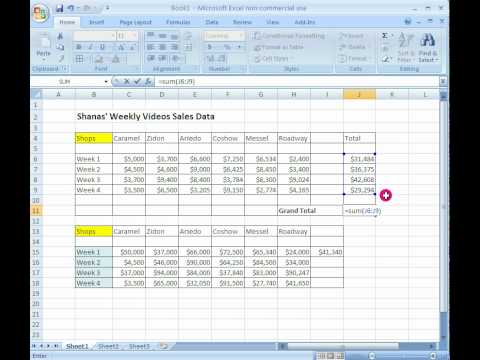This screenshot has height=360, width=480.
Task: Open the Insert ribbon tab
Action: 96,22
